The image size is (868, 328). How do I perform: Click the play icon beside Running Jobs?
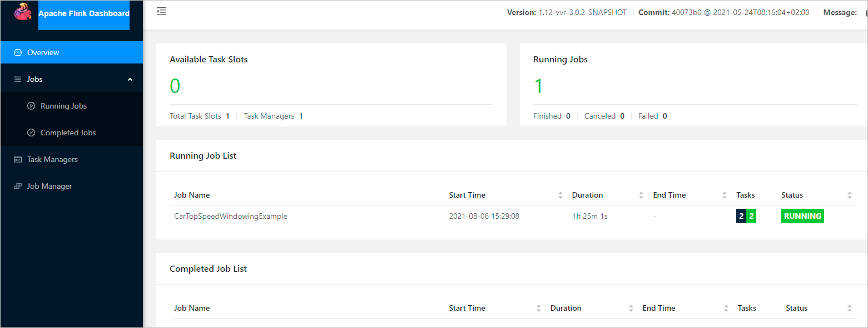31,105
